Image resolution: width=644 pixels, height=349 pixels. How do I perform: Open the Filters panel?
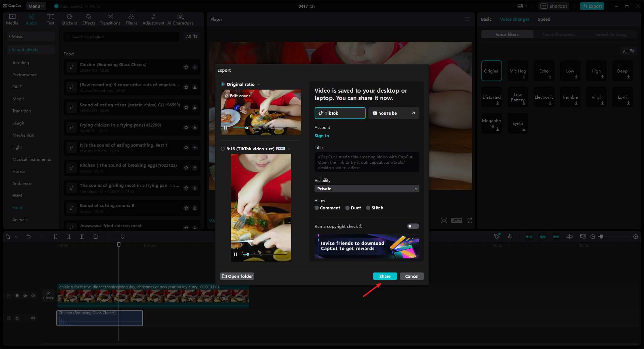131,19
